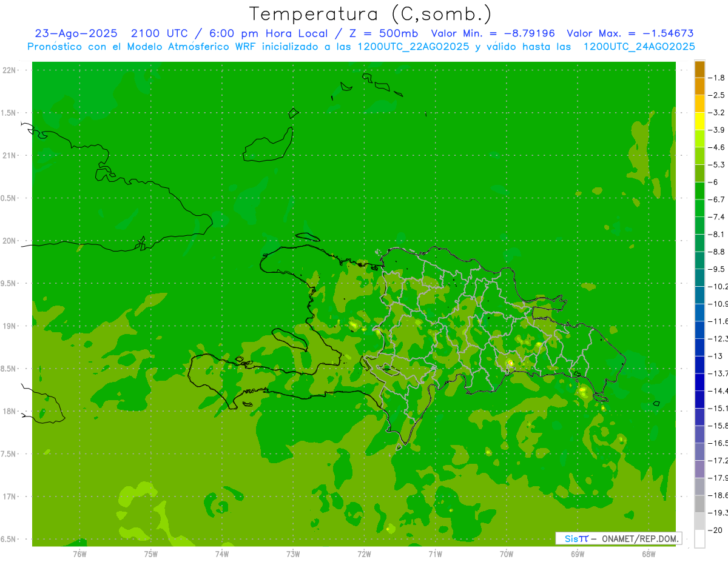This screenshot has width=728, height=562.
Task: Click the -6 colorbar label
Action: pyautogui.click(x=714, y=182)
